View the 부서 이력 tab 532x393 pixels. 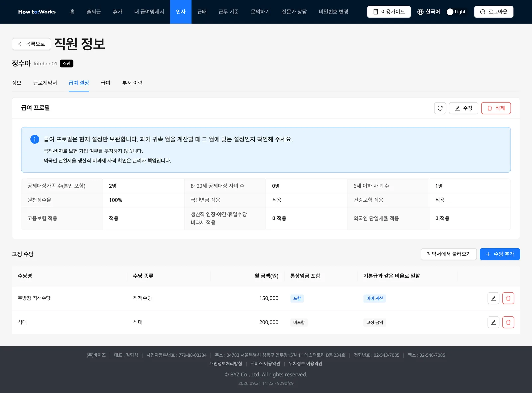coord(132,83)
